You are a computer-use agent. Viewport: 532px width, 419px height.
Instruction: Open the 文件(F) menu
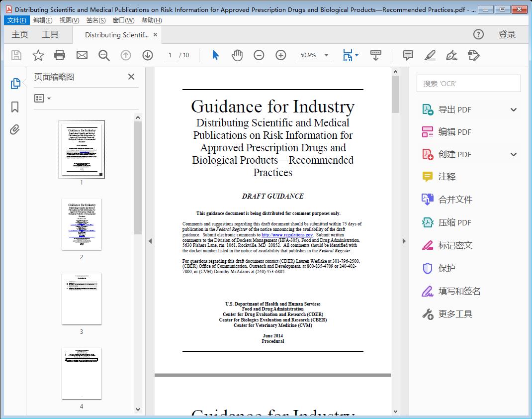pos(16,20)
